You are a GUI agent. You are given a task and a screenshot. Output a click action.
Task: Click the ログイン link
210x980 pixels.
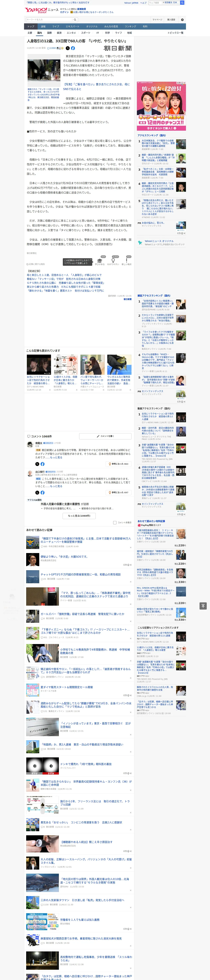[x=64, y=12]
